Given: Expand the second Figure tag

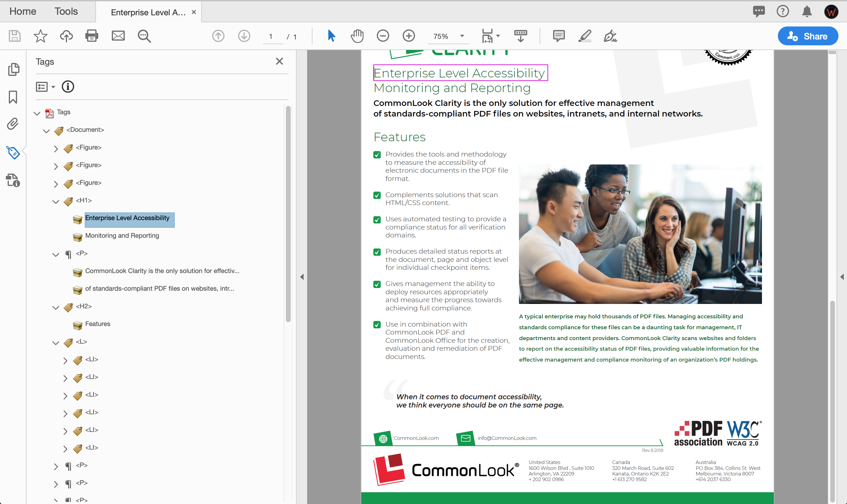Looking at the screenshot, I should [56, 166].
